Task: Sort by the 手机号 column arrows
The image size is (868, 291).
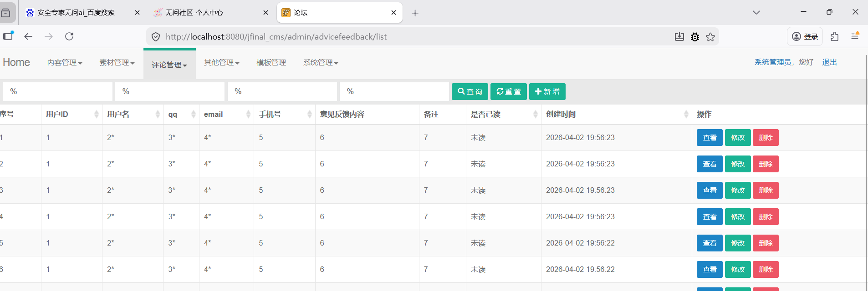Action: [x=310, y=114]
